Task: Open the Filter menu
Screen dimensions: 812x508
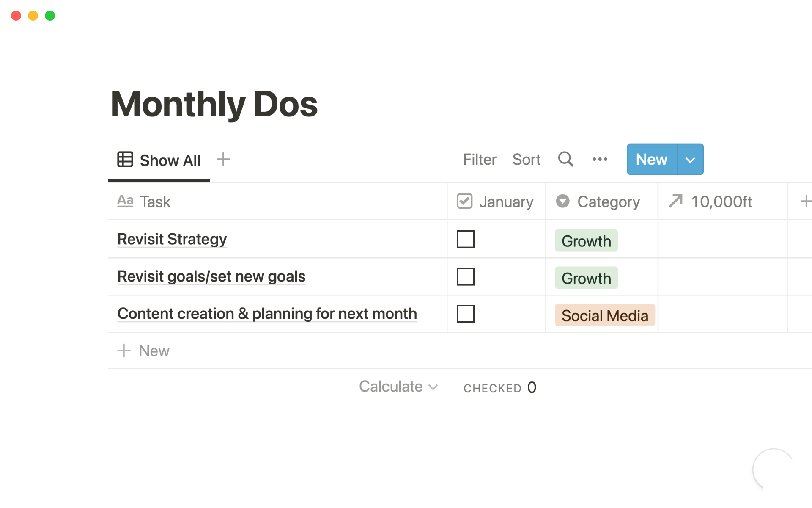Action: (479, 160)
